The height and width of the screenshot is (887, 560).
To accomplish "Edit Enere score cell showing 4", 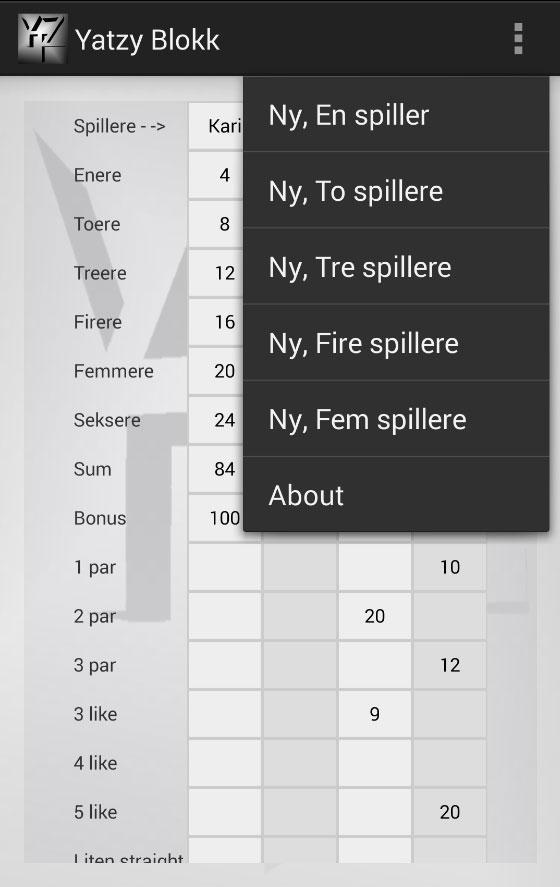I will 216,175.
